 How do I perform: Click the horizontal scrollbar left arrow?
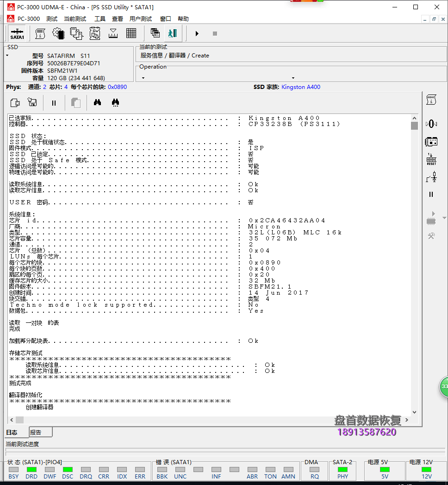pos(12,420)
